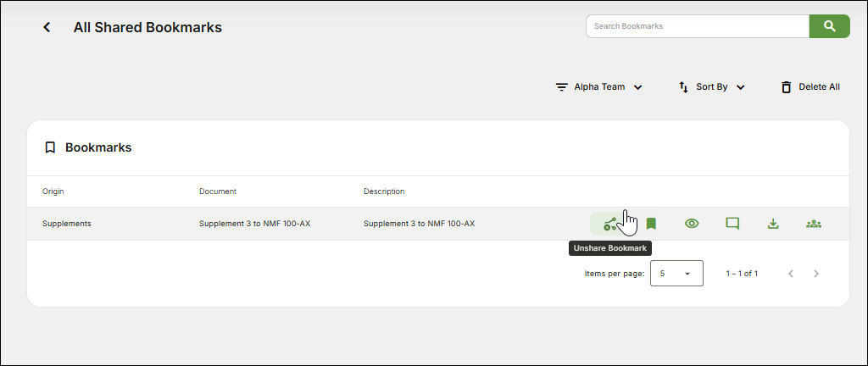Click Delete All with trash icon
868x366 pixels.
point(810,86)
